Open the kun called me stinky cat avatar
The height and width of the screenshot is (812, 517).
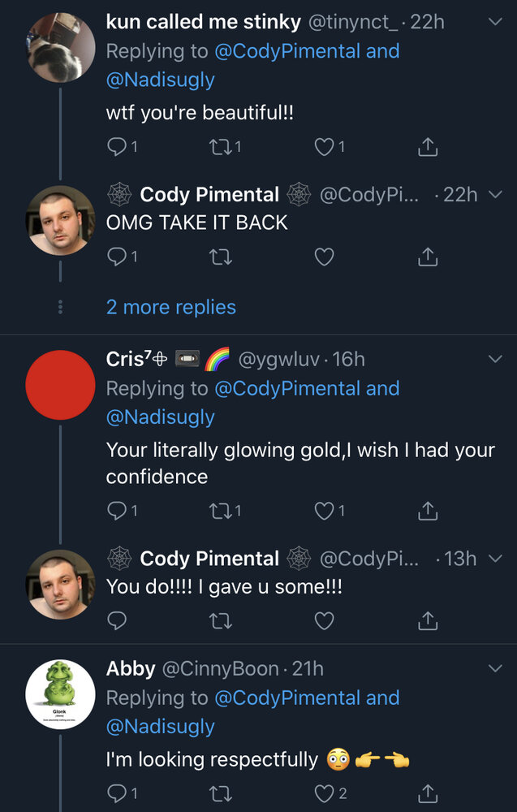click(60, 48)
